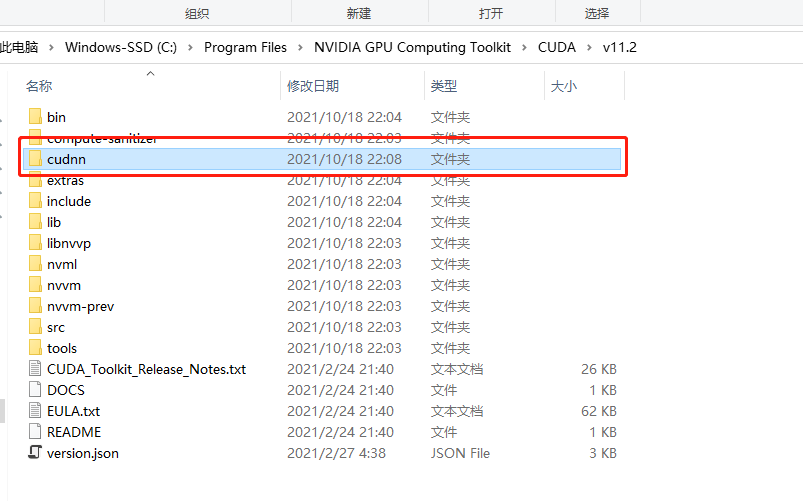Image resolution: width=803 pixels, height=501 pixels.
Task: Navigate to Windows-SSD (C:) breadcrumb
Action: (x=121, y=47)
